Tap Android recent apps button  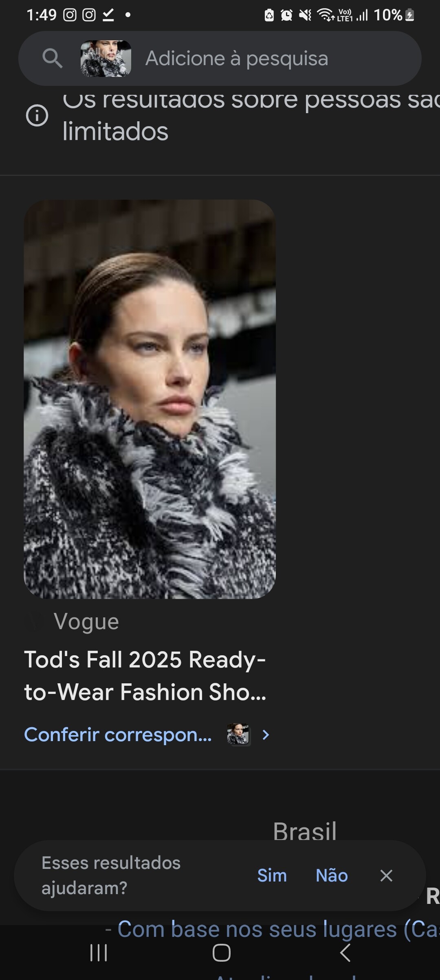click(x=99, y=953)
